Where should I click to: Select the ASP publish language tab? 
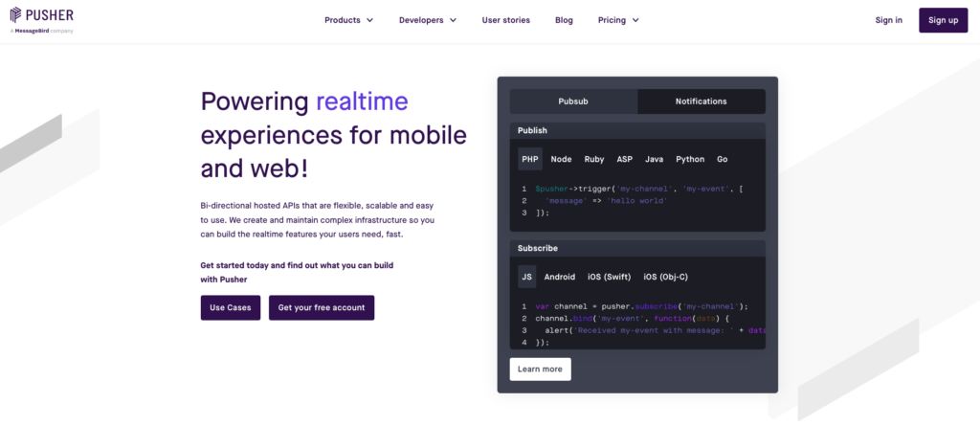tap(624, 159)
